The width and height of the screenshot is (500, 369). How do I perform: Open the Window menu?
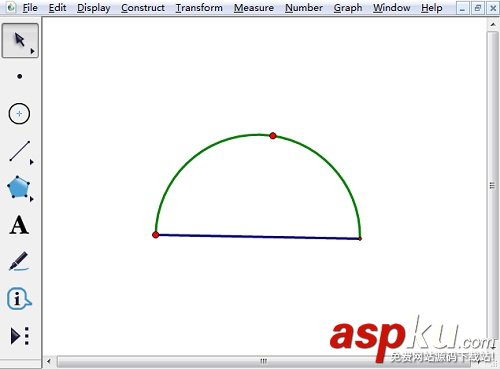coord(392,8)
